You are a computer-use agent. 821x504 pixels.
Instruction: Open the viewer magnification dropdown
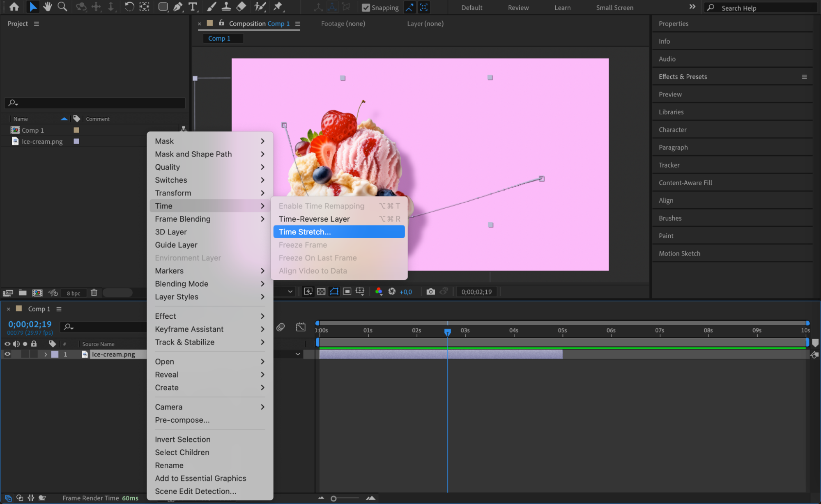click(x=290, y=292)
